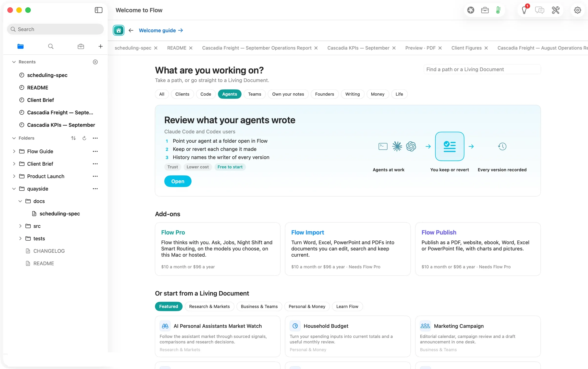Clear Recents with the circled X

95,62
